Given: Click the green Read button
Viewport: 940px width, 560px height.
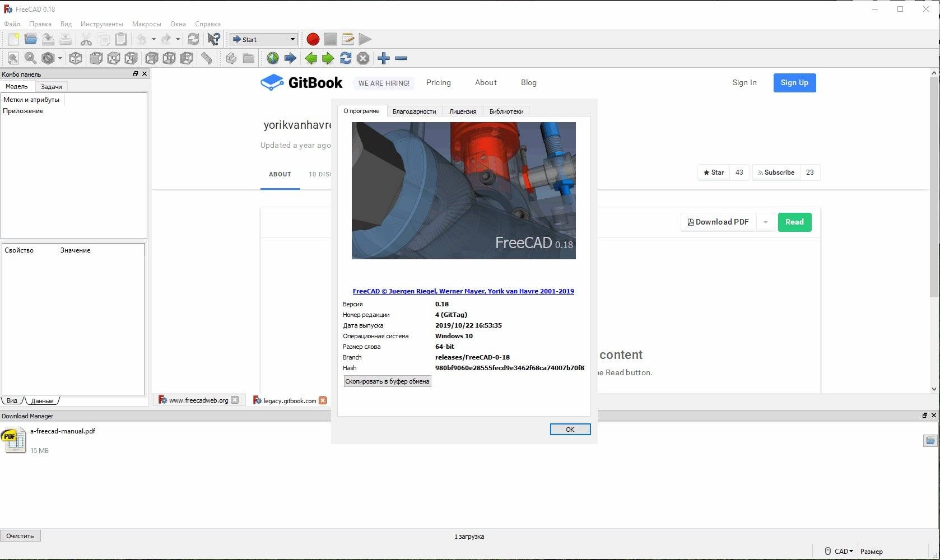Looking at the screenshot, I should click(x=794, y=222).
